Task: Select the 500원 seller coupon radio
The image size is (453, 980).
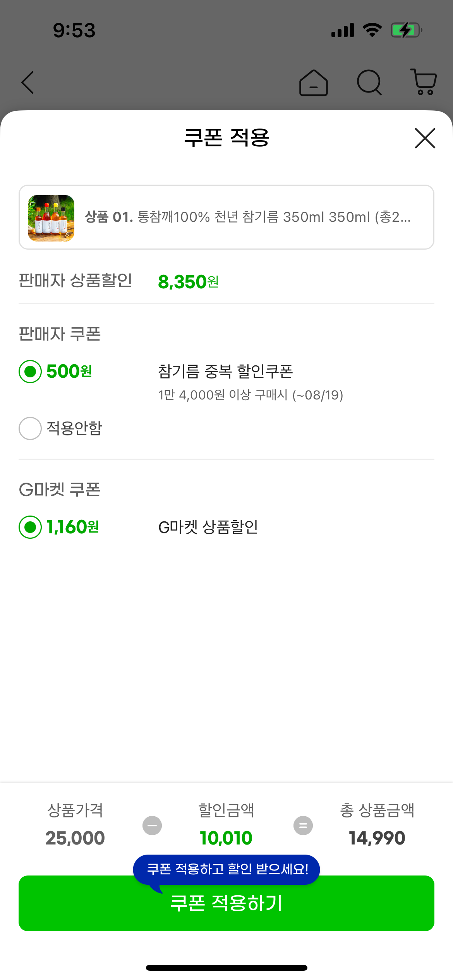Action: point(30,372)
